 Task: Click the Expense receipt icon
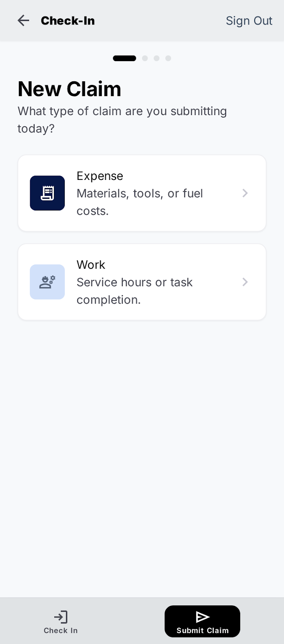[x=47, y=193]
